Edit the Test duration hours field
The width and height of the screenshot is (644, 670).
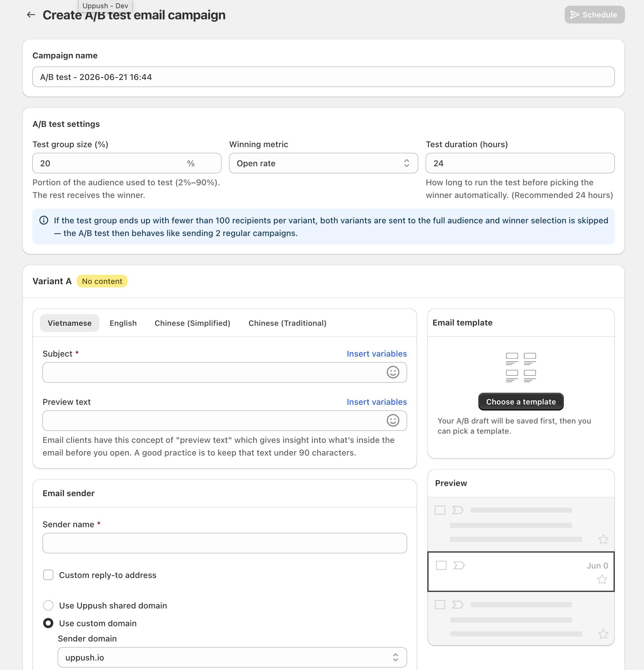(x=520, y=163)
